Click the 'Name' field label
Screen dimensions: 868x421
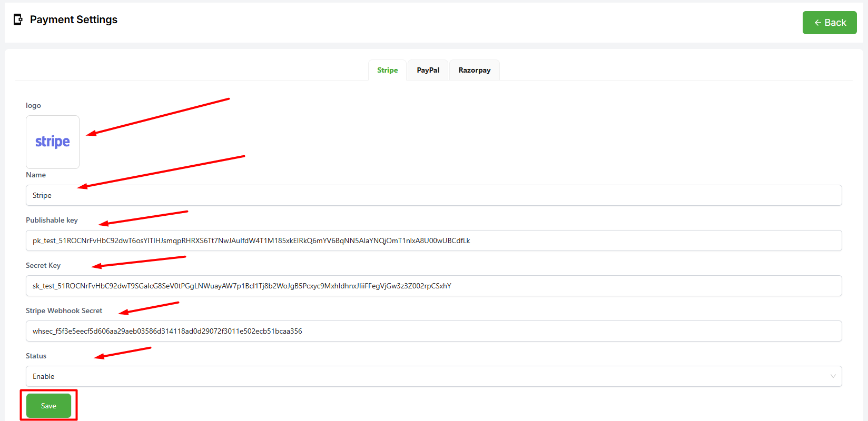[36, 175]
